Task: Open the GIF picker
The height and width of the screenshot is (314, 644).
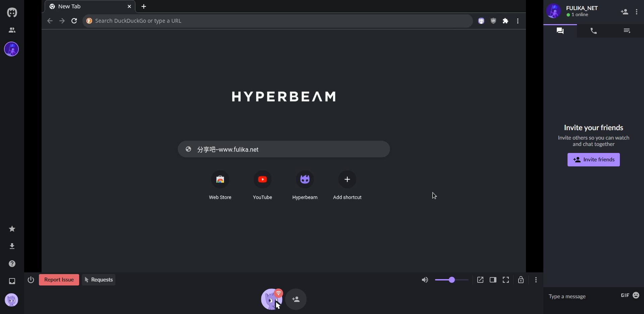Action: pyautogui.click(x=625, y=295)
